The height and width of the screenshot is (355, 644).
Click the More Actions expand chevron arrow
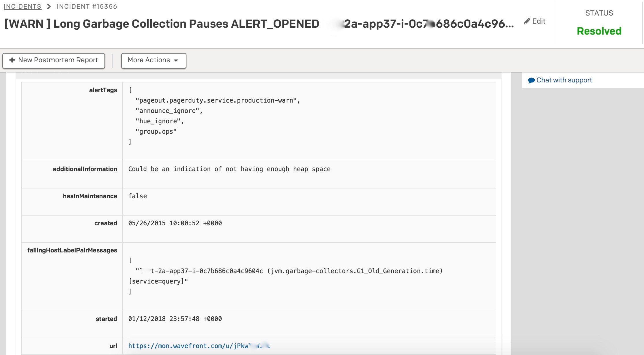[x=176, y=60]
